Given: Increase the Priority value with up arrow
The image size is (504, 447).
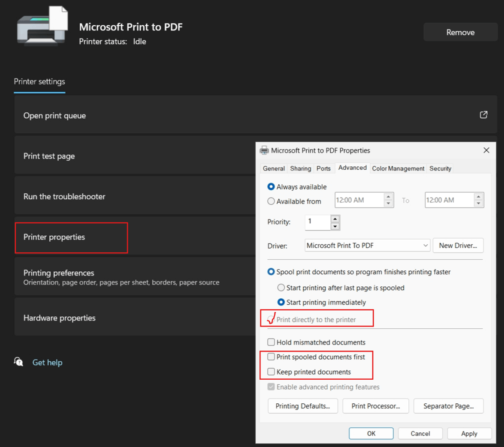Looking at the screenshot, I should [x=335, y=219].
